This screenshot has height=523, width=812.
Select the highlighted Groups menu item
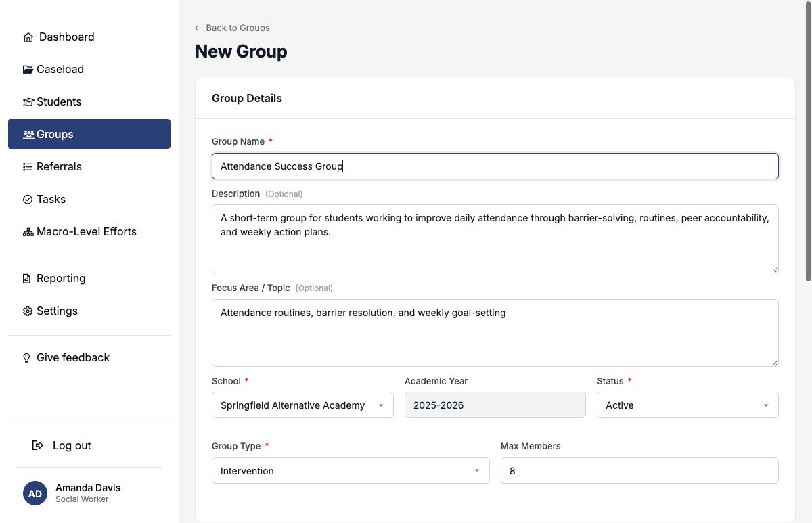pos(89,134)
